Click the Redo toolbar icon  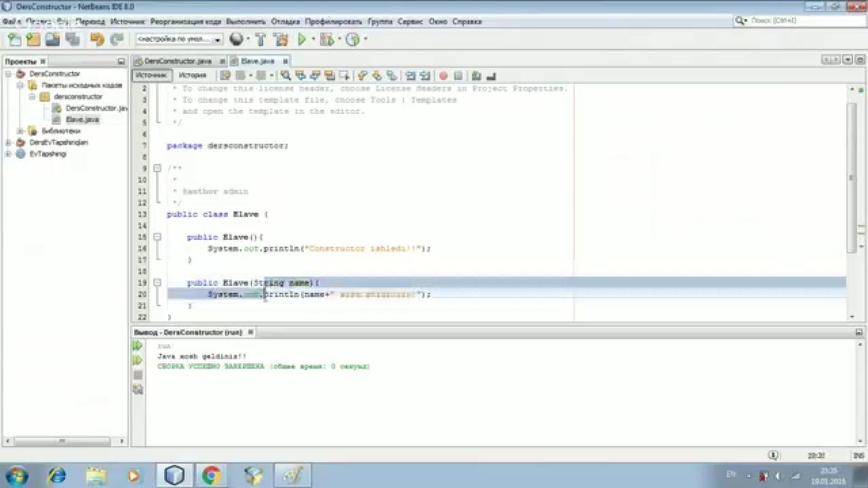point(117,40)
